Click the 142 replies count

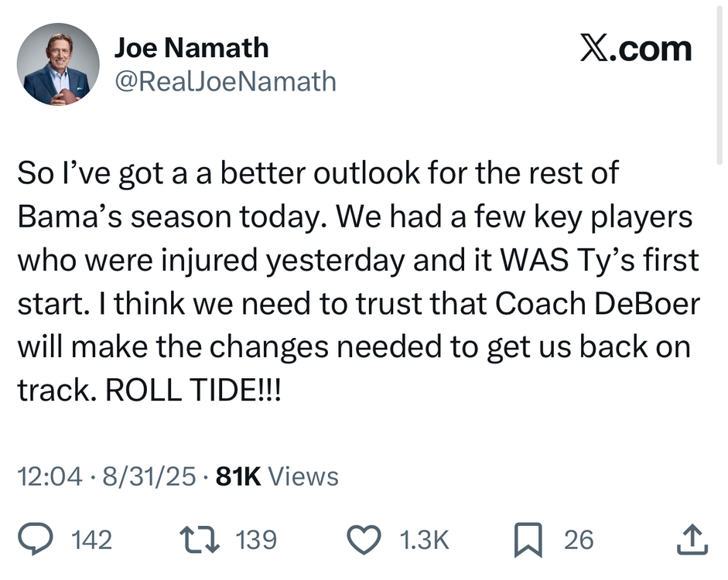[x=91, y=539]
